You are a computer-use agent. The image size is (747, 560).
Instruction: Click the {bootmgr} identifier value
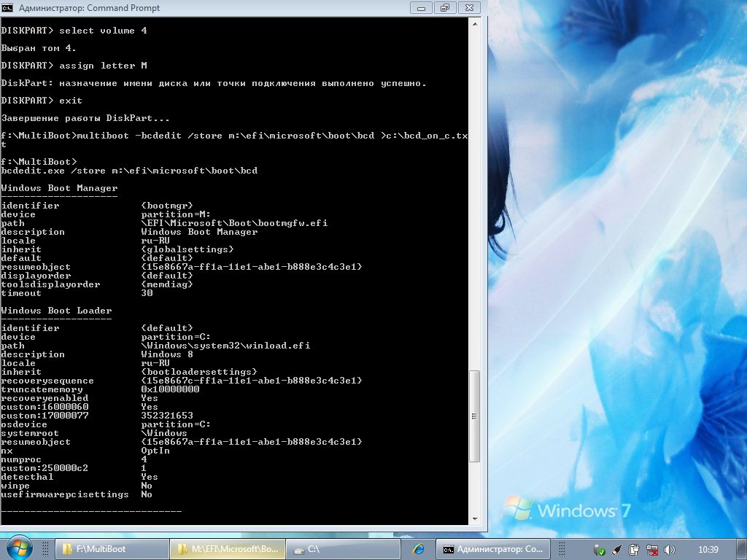167,206
